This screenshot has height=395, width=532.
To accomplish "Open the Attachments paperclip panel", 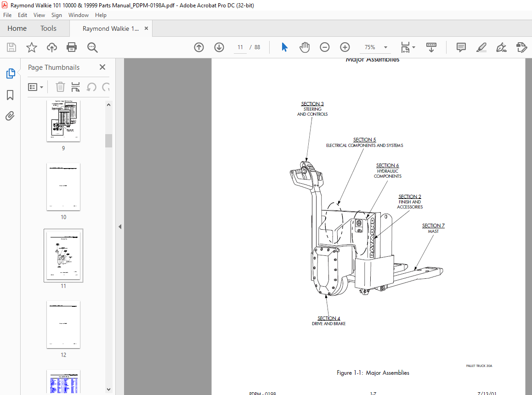I will click(x=10, y=116).
